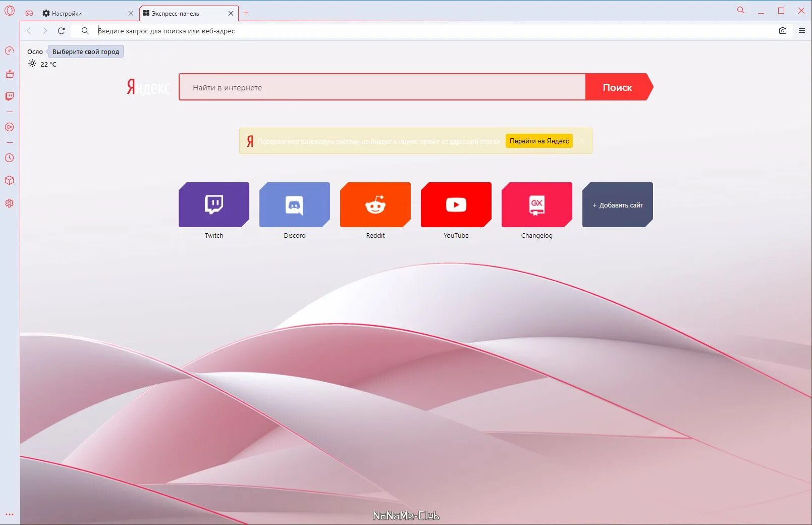The height and width of the screenshot is (525, 812).
Task: Click the 22 °C temperature reading
Action: pos(48,64)
